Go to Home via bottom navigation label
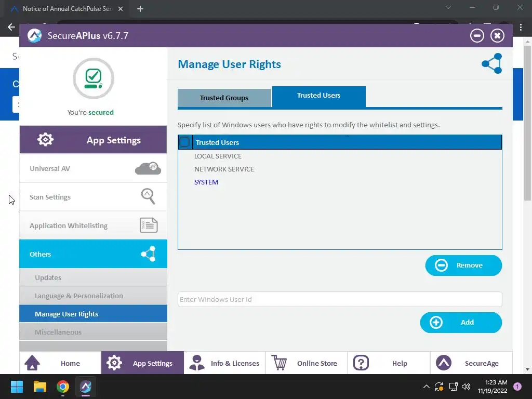 [x=70, y=363]
